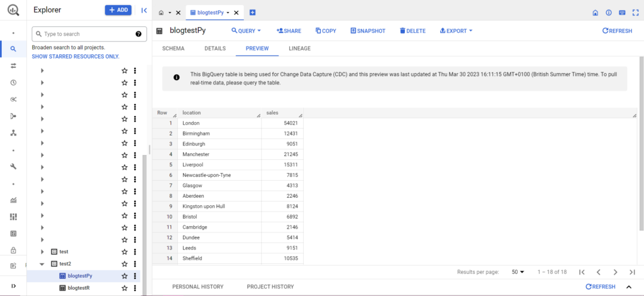Click the Type to search input field
Viewport: 644px width, 296px height.
[85, 34]
